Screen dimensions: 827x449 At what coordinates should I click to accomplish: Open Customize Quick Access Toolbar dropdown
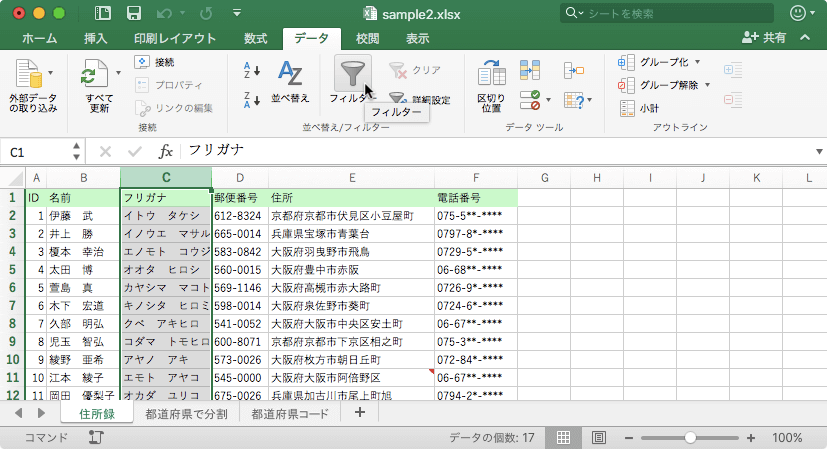pyautogui.click(x=237, y=13)
